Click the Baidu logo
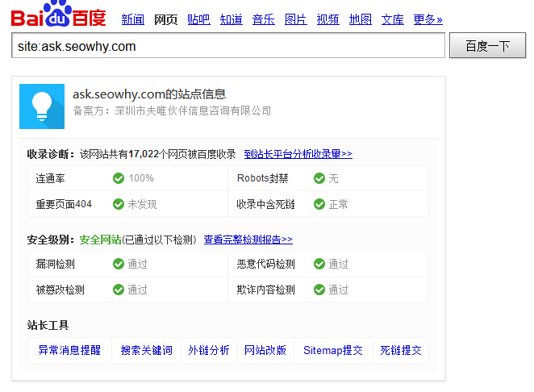This screenshot has height=392, width=534. [58, 15]
